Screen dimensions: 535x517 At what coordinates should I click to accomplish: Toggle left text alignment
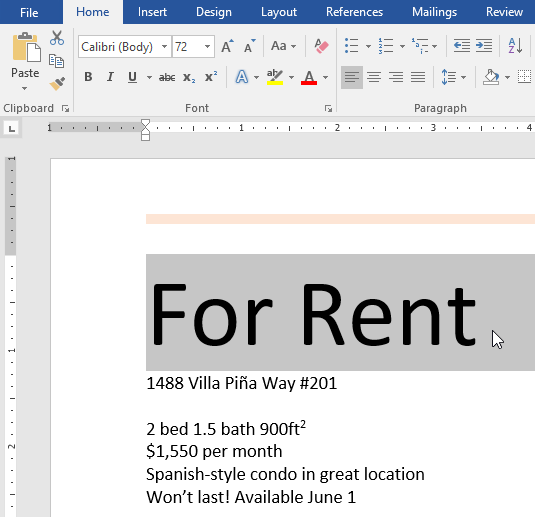pos(352,77)
